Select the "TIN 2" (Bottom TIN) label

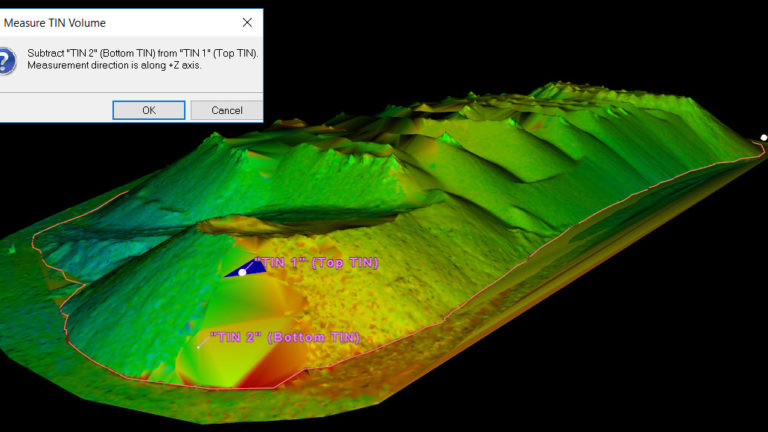tap(285, 338)
